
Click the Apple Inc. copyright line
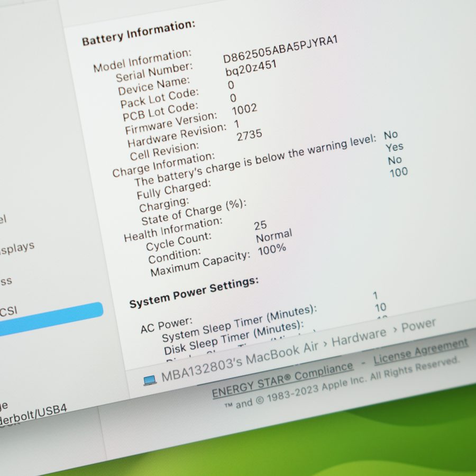coord(341,383)
